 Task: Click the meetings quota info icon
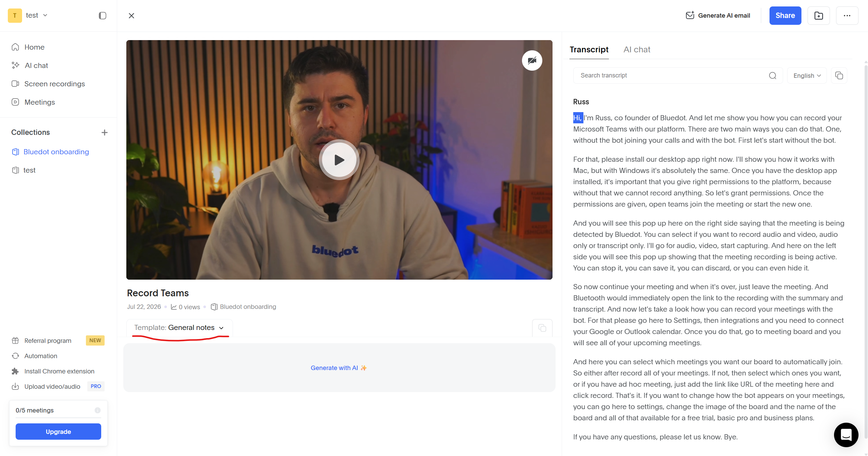pos(97,410)
